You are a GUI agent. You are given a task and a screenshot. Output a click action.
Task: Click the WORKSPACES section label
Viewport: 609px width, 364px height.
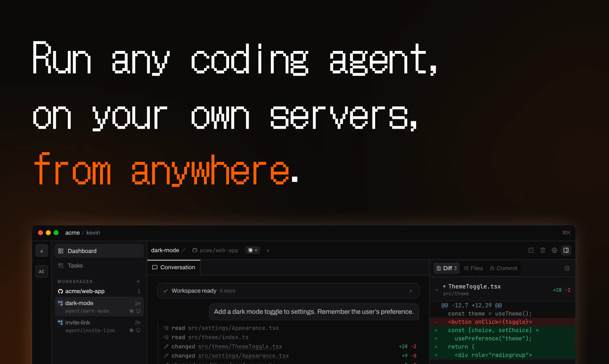75,281
